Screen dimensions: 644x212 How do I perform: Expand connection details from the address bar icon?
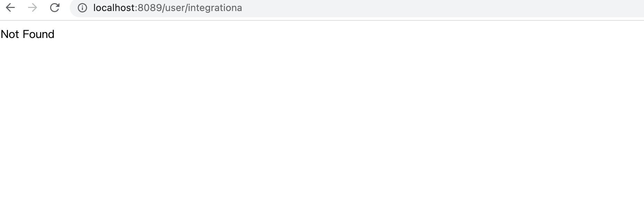click(82, 8)
